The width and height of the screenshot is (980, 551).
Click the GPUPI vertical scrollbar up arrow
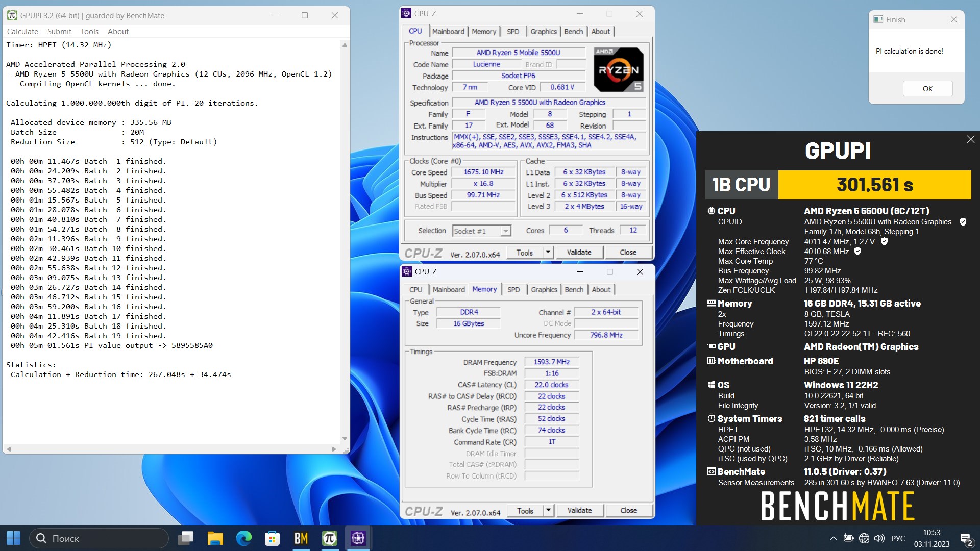(x=345, y=45)
